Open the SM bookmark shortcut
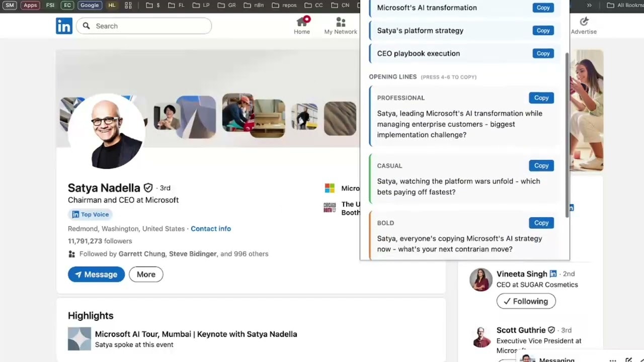Image resolution: width=644 pixels, height=362 pixels. (10, 5)
